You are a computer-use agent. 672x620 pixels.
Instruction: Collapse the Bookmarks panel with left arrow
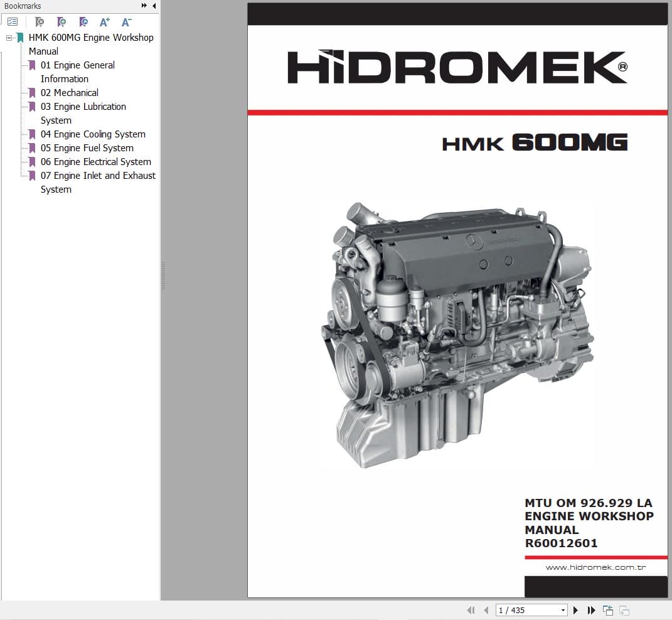[154, 6]
